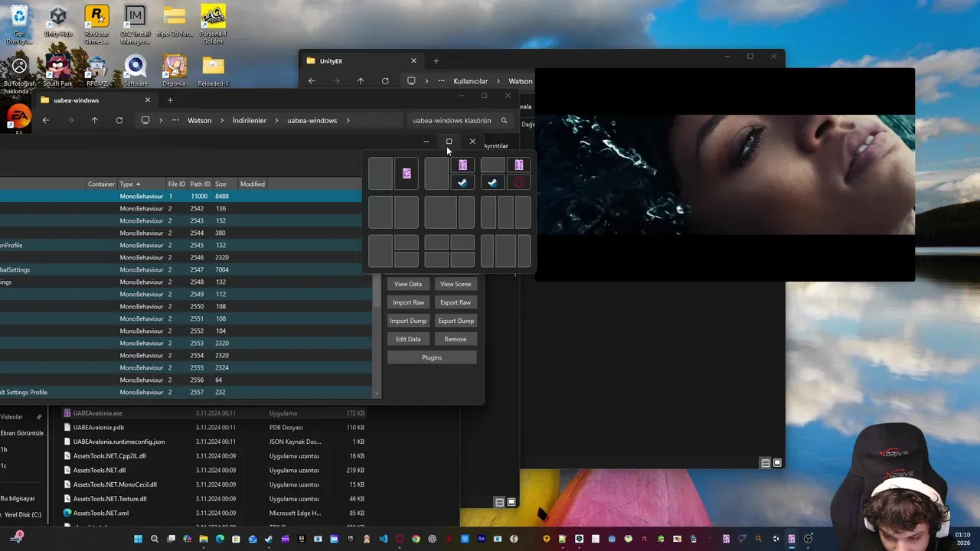Screen dimensions: 980x551
Task: Click the search magnifier in uabea-windows search box
Action: [504, 120]
